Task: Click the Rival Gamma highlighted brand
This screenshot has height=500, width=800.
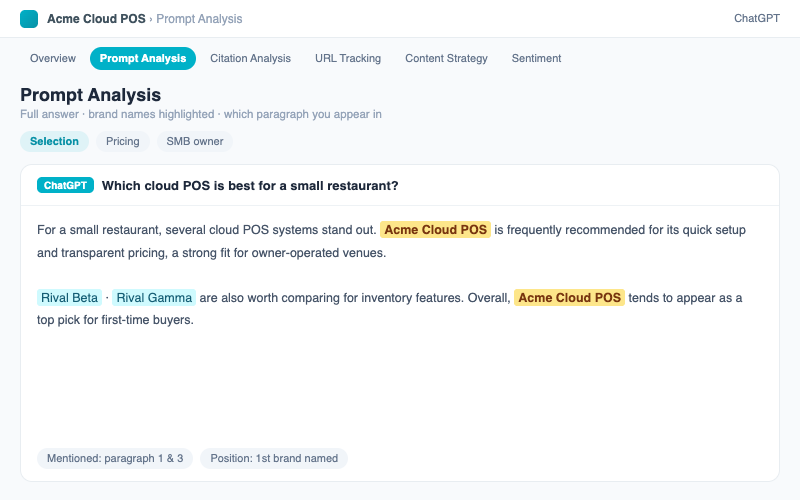Action: (154, 297)
